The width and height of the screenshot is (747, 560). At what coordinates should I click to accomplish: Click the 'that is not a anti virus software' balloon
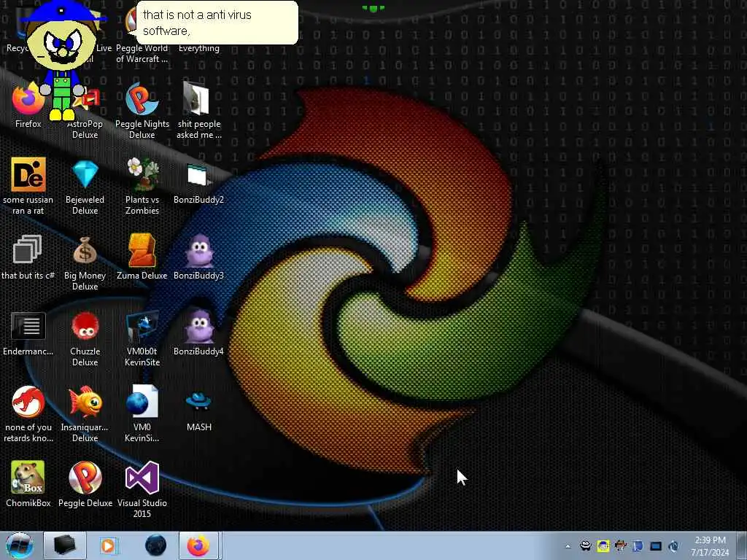pos(217,23)
